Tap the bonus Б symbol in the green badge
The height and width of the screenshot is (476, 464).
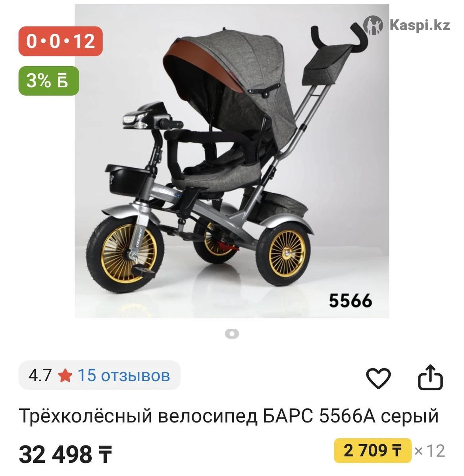tap(62, 81)
